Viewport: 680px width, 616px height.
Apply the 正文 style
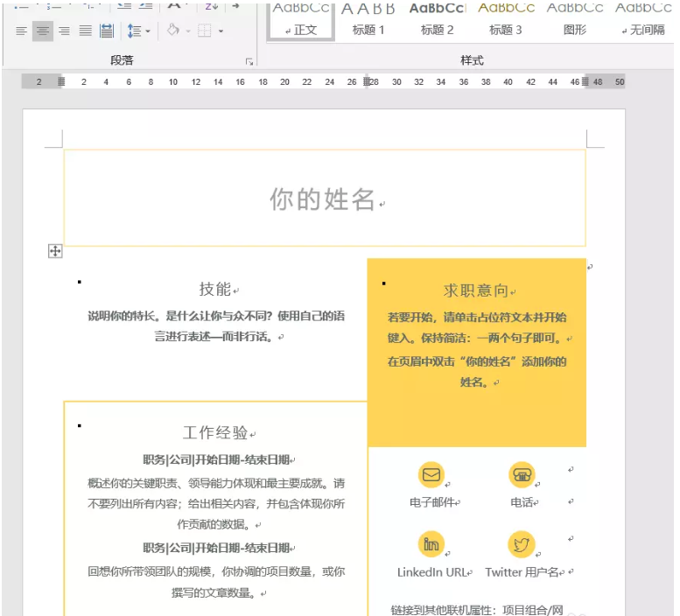tap(301, 20)
